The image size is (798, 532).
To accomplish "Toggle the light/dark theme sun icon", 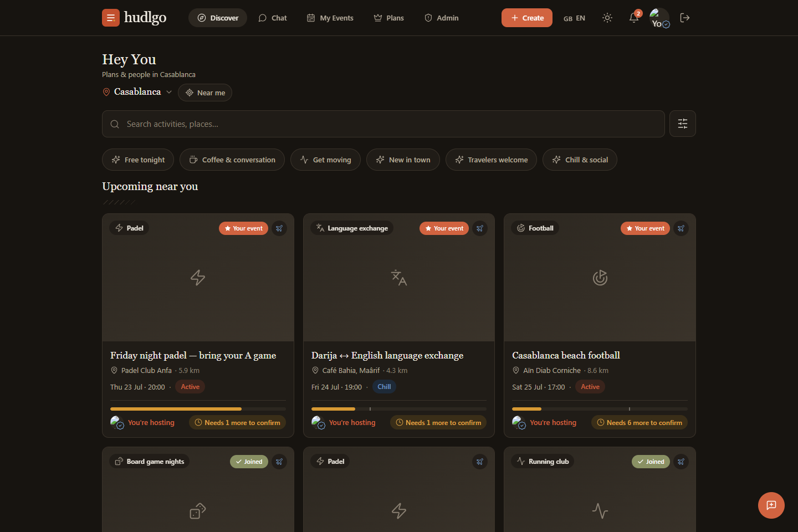I will tap(607, 18).
